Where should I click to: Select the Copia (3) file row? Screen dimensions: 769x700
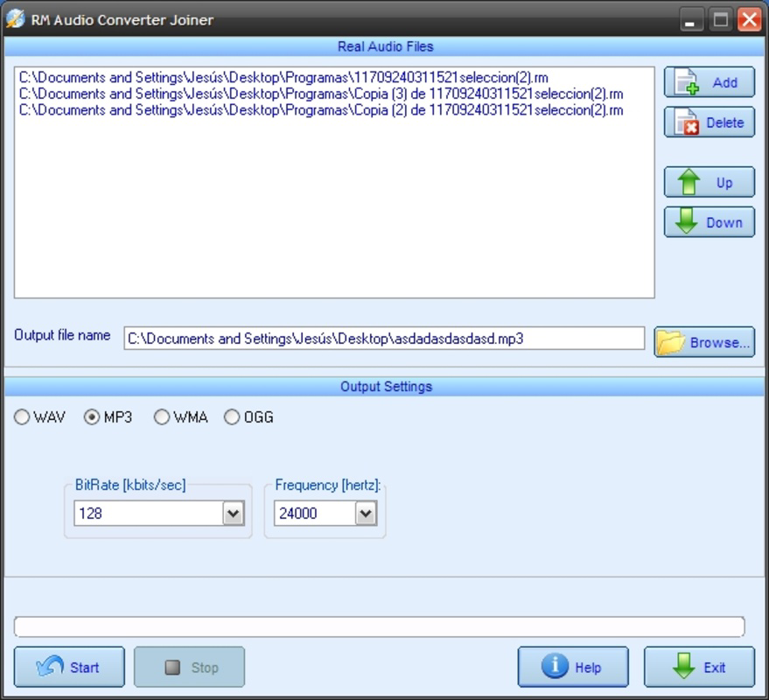321,94
